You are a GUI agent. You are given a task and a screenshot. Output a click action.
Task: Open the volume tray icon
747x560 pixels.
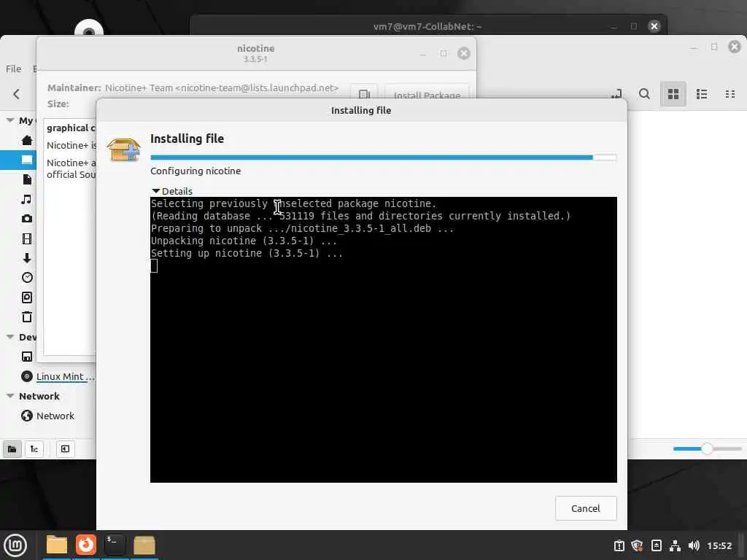click(694, 545)
